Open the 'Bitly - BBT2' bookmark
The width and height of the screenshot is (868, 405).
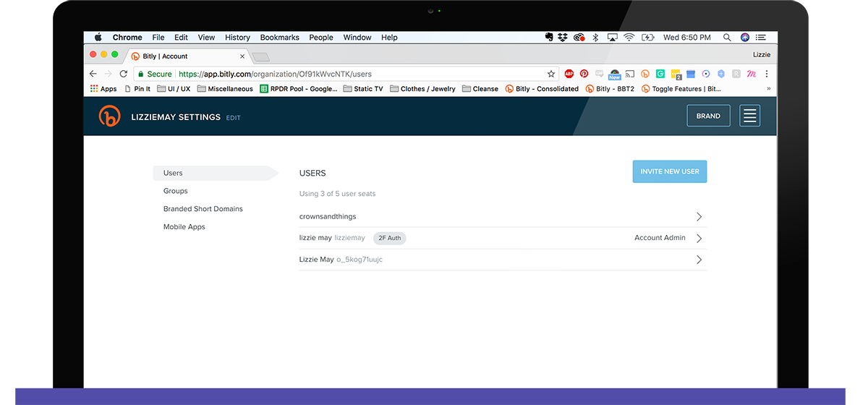tap(610, 89)
